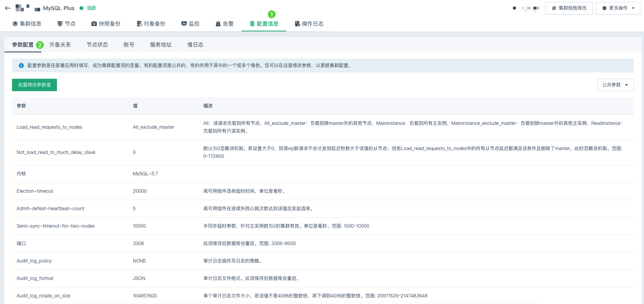
Task: Open the 更多操作 dropdown menu
Action: coord(618,8)
